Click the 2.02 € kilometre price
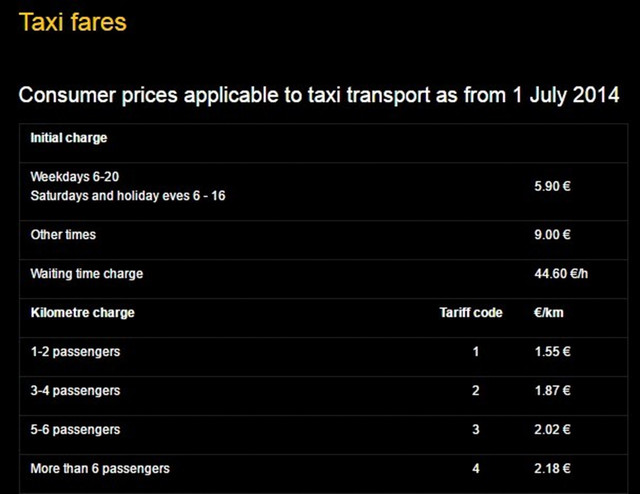Image resolution: width=640 pixels, height=494 pixels. 552,430
